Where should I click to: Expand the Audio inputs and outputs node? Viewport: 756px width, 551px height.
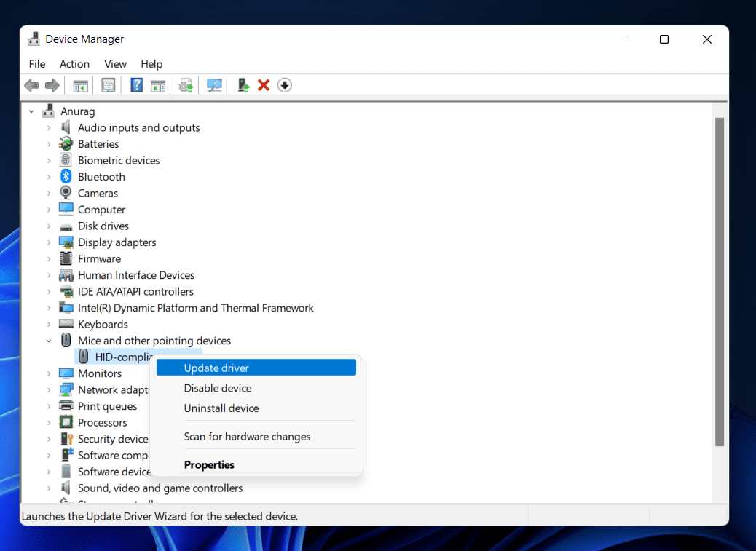[49, 128]
